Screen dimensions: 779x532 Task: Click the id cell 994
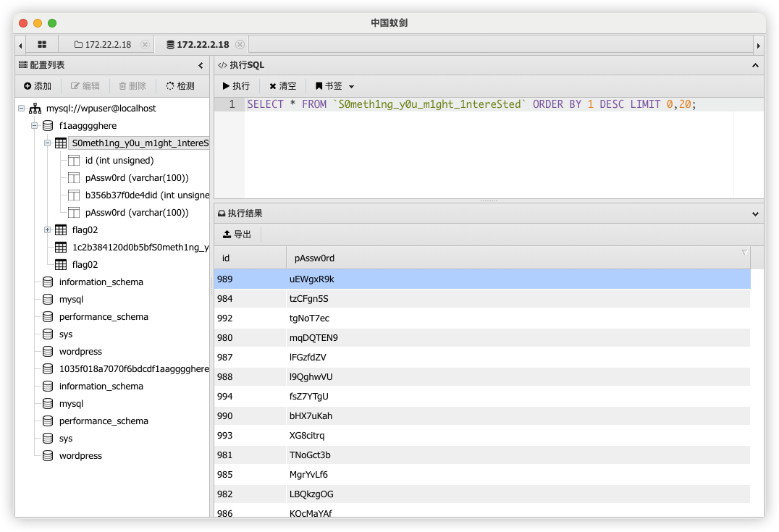pyautogui.click(x=250, y=397)
